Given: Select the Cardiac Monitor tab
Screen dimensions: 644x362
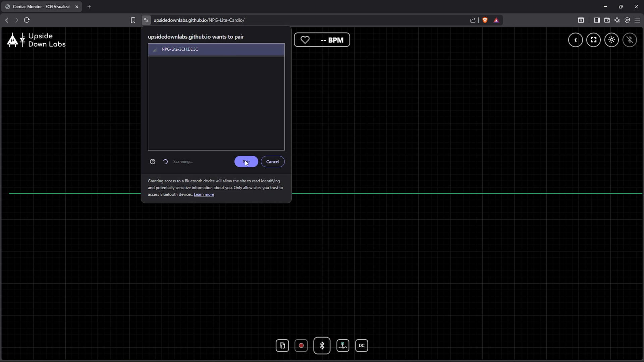Looking at the screenshot, I should [42, 6].
